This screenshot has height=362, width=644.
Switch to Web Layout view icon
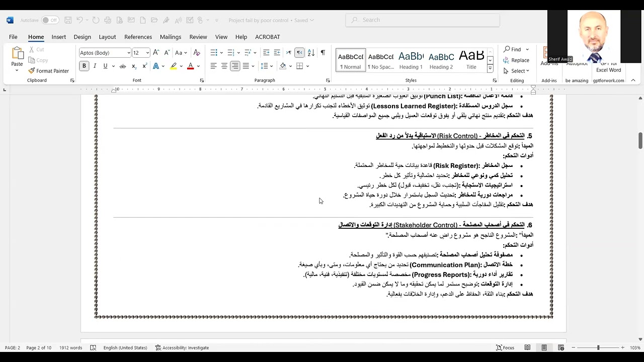coord(561,348)
